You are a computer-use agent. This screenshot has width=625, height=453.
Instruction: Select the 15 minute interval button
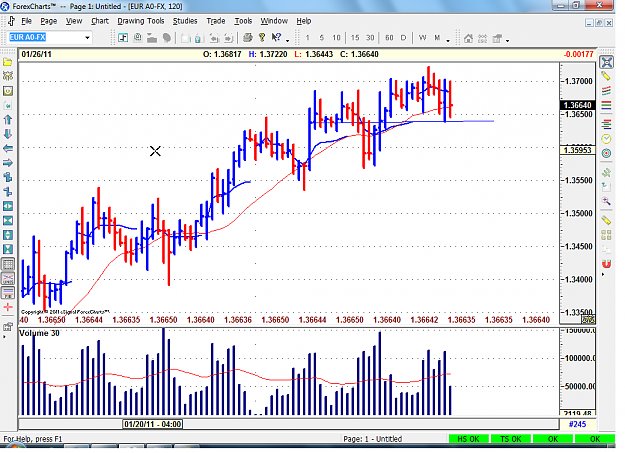355,38
